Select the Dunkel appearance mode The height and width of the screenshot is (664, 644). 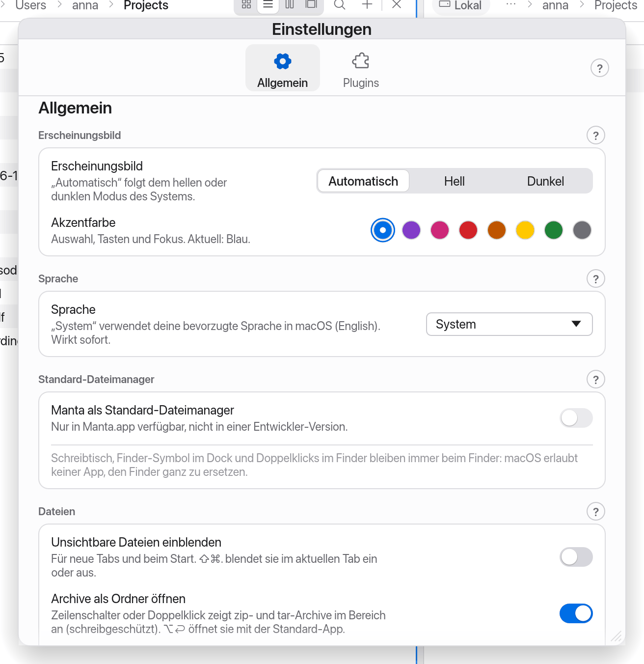pyautogui.click(x=546, y=181)
